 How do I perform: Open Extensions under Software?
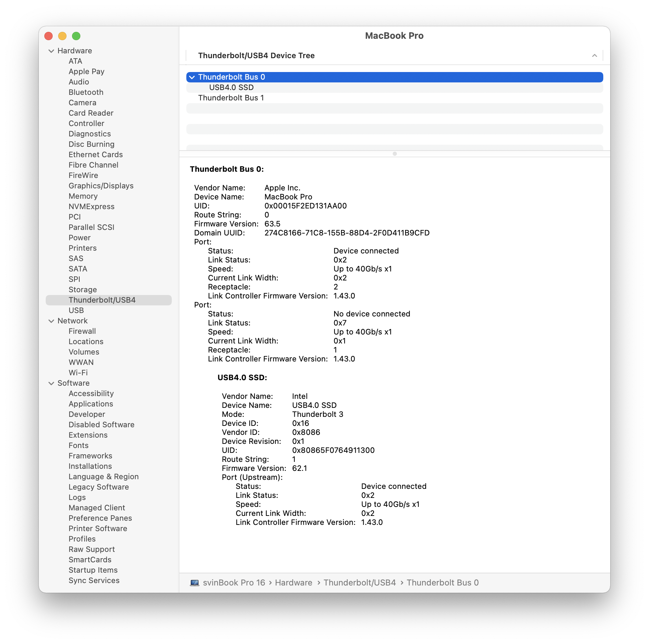(x=88, y=435)
